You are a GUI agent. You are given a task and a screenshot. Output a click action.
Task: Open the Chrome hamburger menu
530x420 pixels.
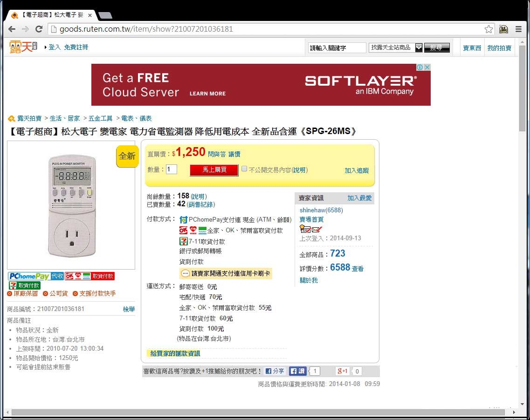tap(518, 29)
